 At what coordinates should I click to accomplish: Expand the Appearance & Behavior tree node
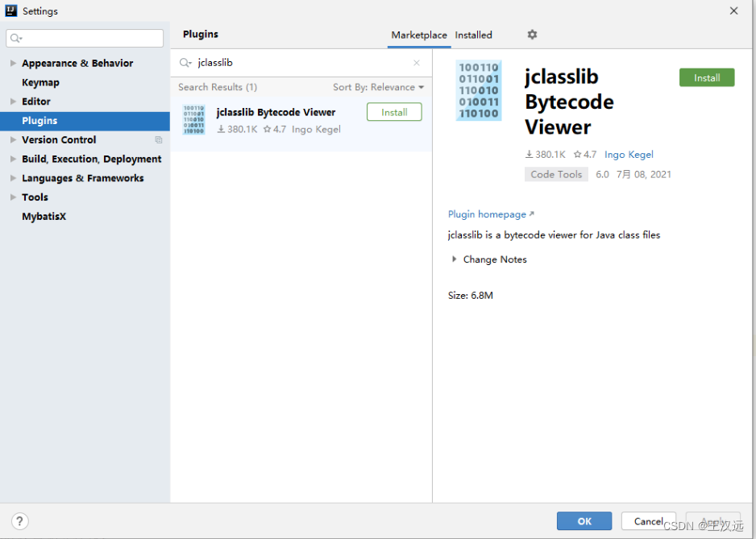[x=11, y=63]
